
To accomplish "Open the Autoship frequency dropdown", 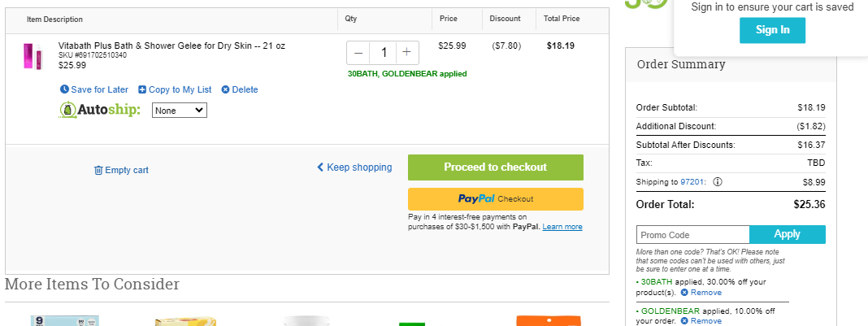I will click(180, 110).
